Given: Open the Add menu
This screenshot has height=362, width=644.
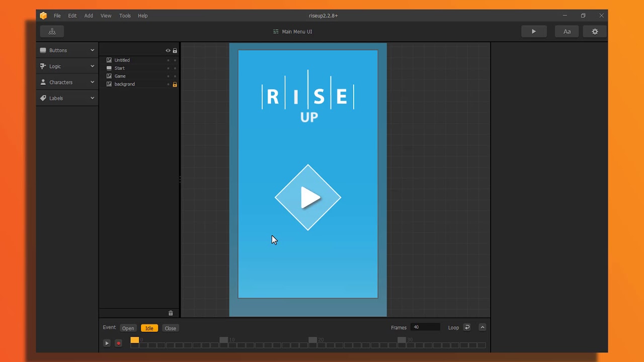Looking at the screenshot, I should tap(89, 16).
